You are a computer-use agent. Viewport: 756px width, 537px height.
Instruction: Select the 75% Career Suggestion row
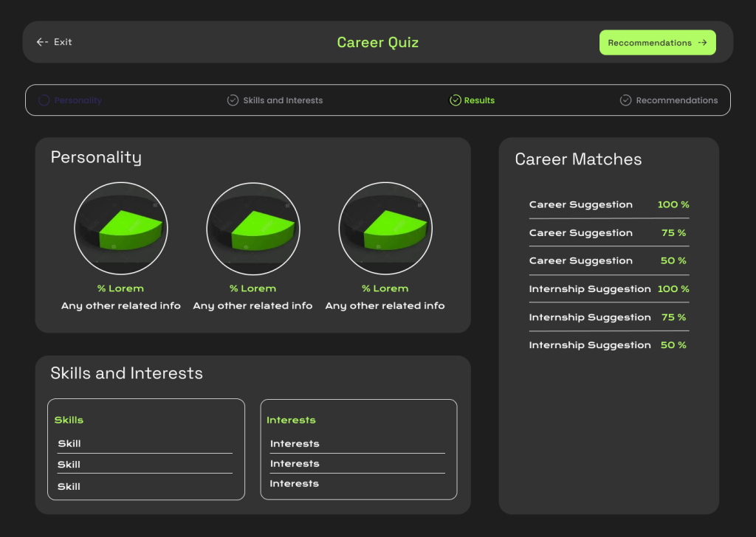tap(608, 233)
